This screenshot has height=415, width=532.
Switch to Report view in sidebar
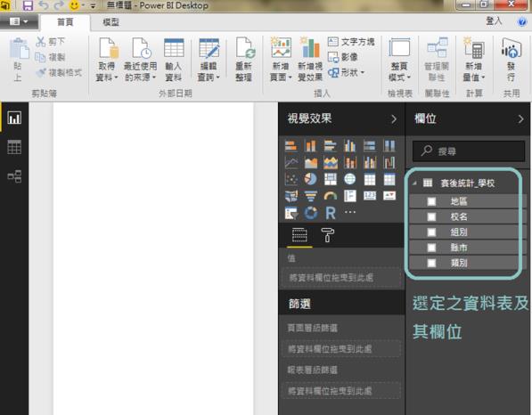tap(14, 118)
